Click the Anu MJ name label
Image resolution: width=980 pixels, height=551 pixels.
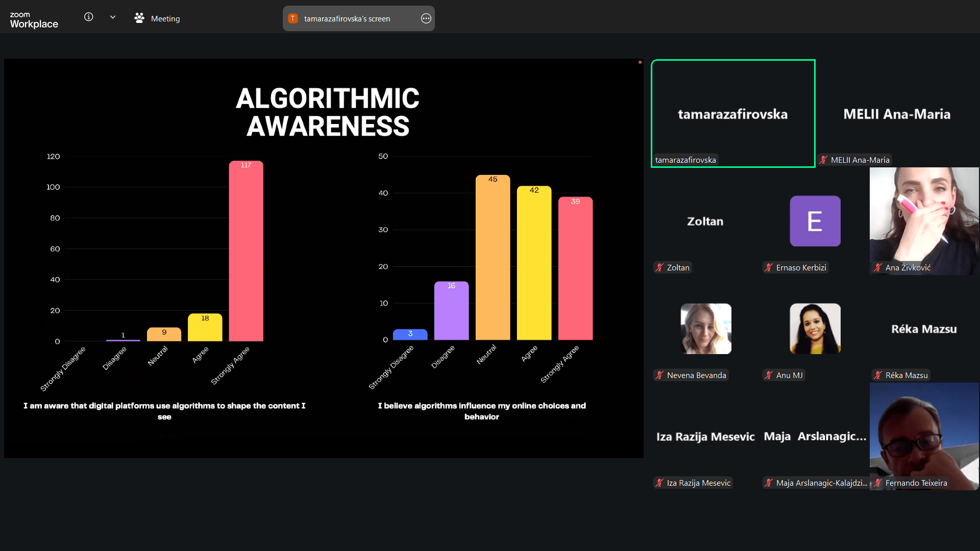(x=789, y=375)
